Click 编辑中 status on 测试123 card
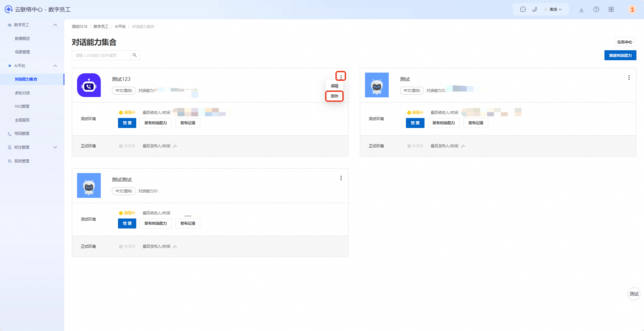The image size is (644, 331). pos(127,113)
